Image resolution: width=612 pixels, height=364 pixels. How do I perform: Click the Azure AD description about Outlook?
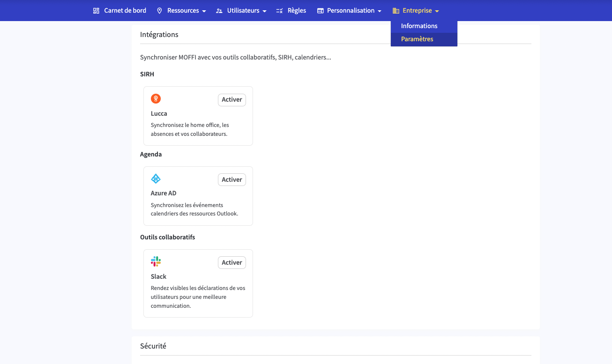(x=194, y=209)
